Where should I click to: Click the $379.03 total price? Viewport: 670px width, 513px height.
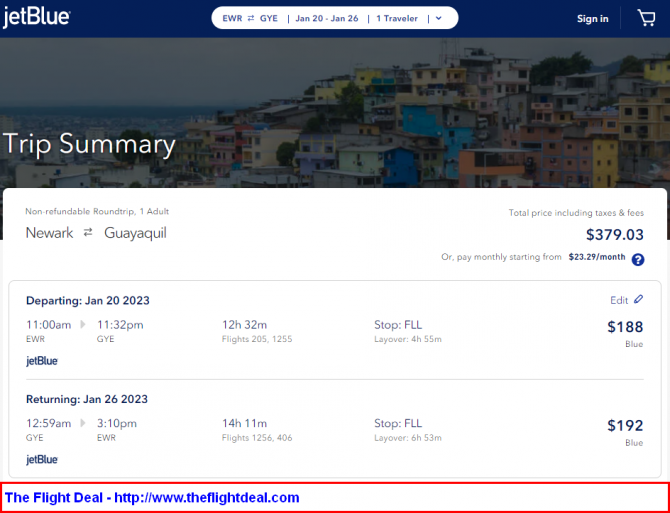614,235
